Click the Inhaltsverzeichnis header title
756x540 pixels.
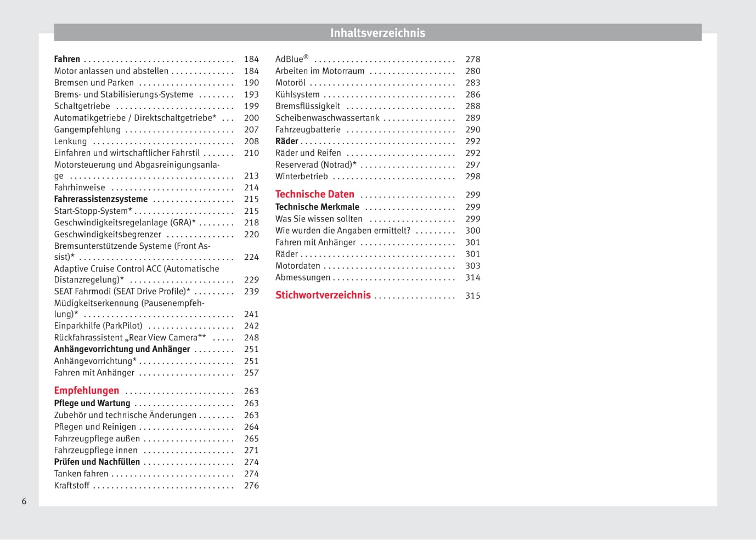click(x=377, y=33)
